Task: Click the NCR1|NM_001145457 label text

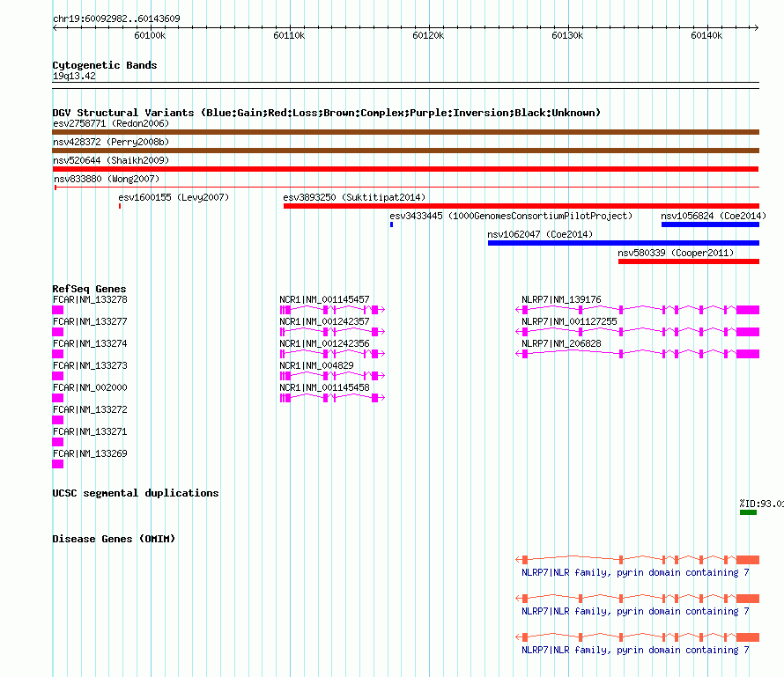Action: (324, 300)
